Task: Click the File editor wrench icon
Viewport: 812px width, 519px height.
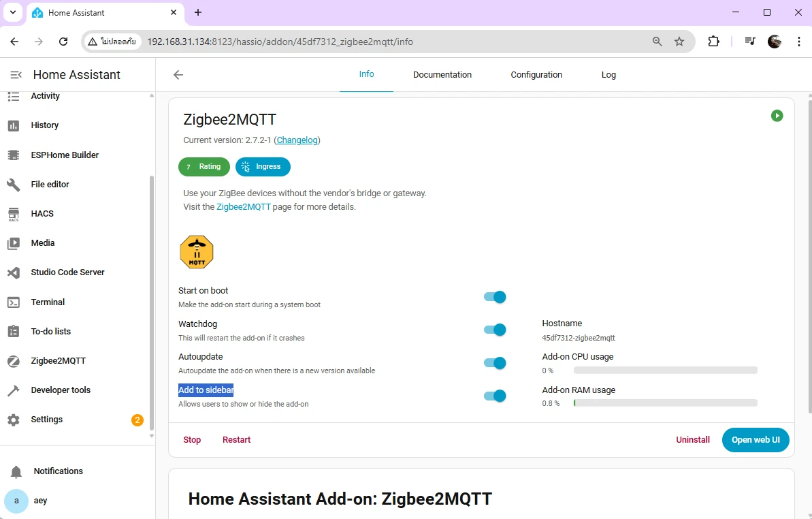Action: tap(14, 185)
